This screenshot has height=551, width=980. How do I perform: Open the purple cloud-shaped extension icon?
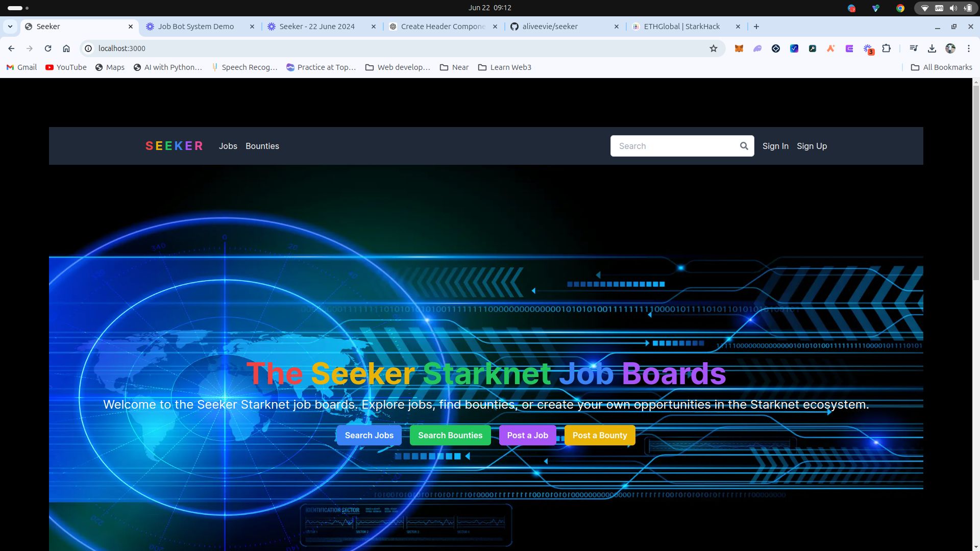[757, 48]
